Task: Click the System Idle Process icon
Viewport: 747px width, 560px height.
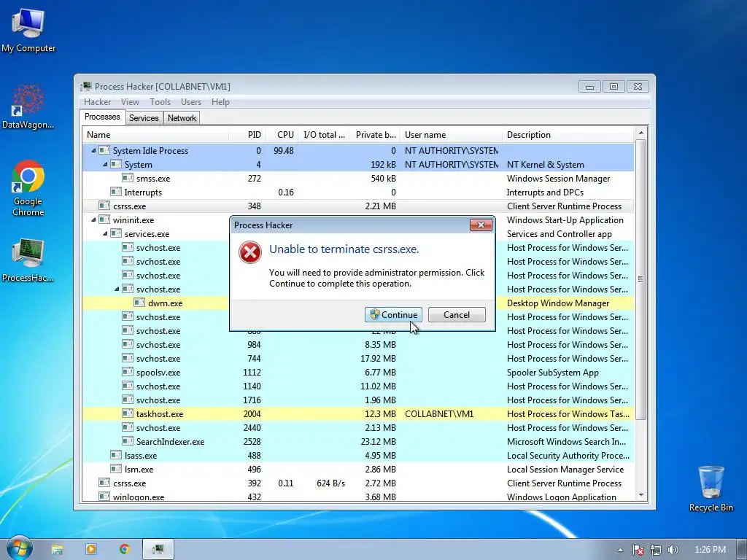Action: 104,150
